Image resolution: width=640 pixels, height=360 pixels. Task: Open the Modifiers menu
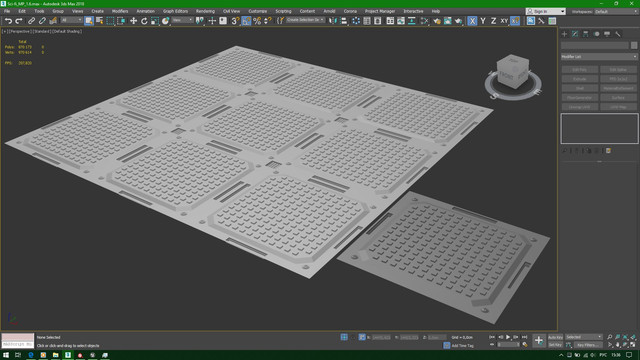(120, 11)
